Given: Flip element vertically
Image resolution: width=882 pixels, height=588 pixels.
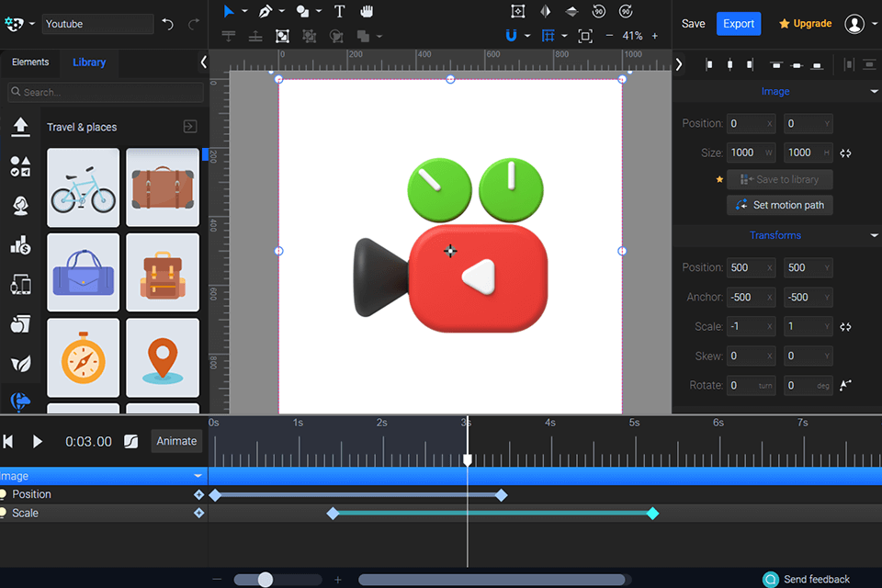Looking at the screenshot, I should pos(571,11).
